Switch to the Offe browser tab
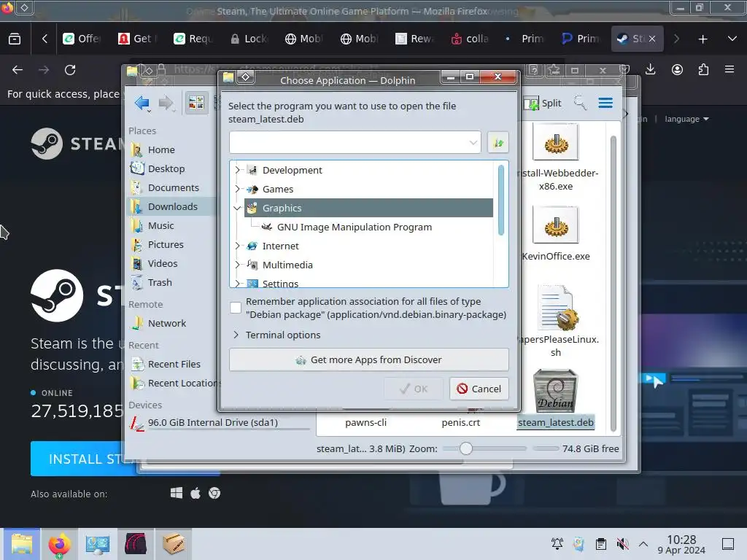The image size is (747, 560). point(82,39)
